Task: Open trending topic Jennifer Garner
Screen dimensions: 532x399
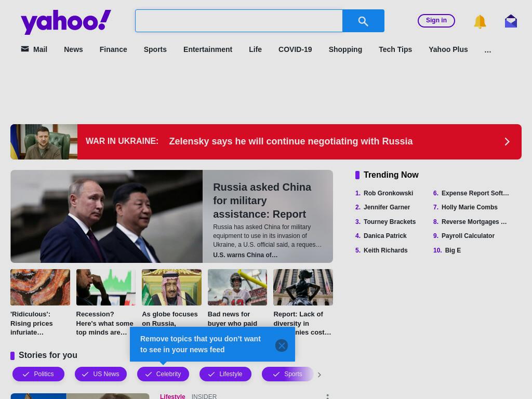Action: (x=387, y=207)
